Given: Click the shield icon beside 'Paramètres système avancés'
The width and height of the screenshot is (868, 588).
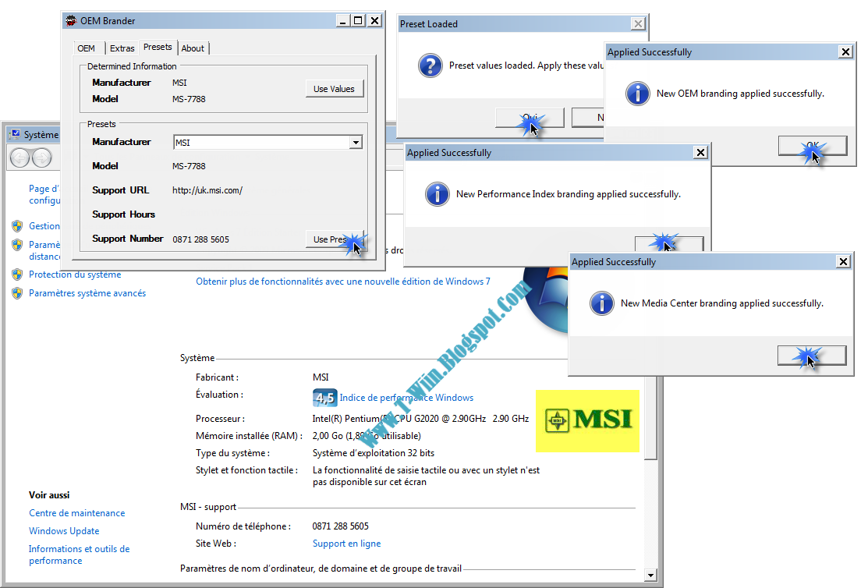Looking at the screenshot, I should point(17,292).
